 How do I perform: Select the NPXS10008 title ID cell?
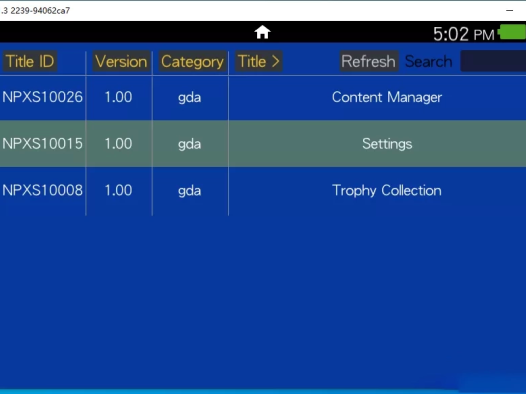(x=42, y=190)
